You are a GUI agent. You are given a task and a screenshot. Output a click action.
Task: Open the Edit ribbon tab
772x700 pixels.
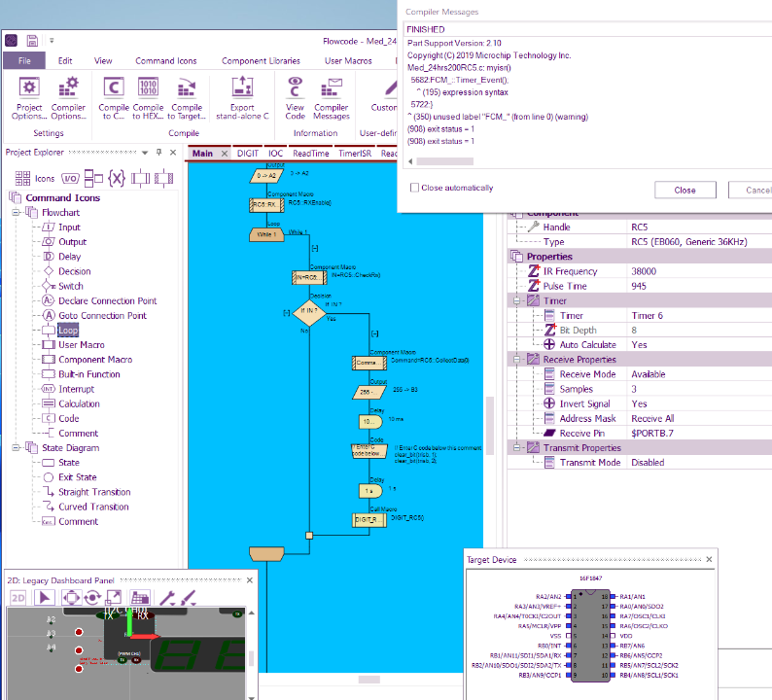point(65,60)
